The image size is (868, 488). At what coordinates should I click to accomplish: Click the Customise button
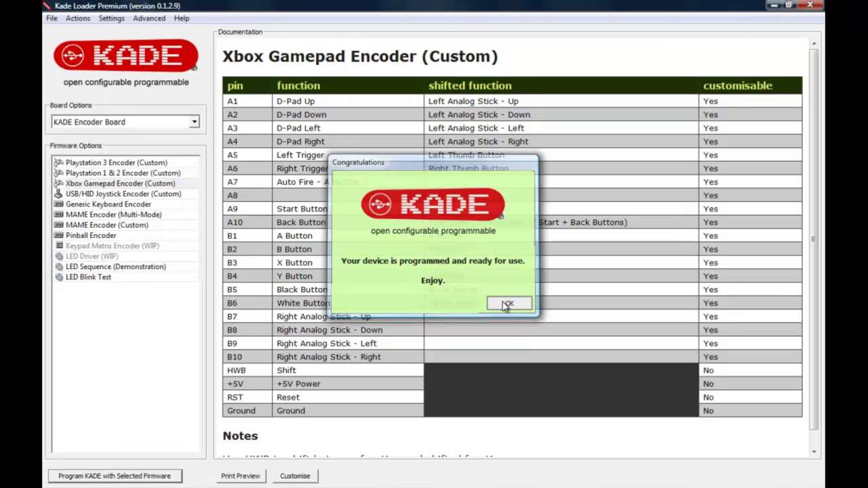coord(295,476)
